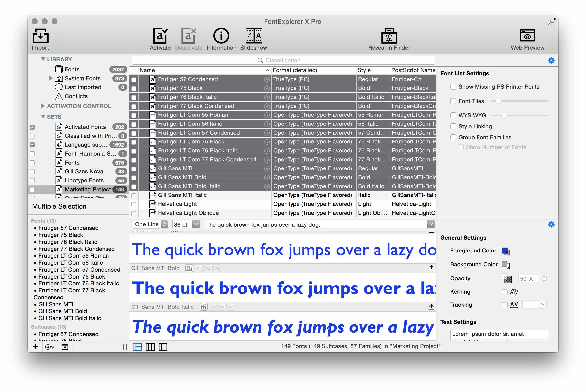The image size is (586, 392).
Task: Enable the WYSIWYG checkbox
Action: click(x=453, y=115)
